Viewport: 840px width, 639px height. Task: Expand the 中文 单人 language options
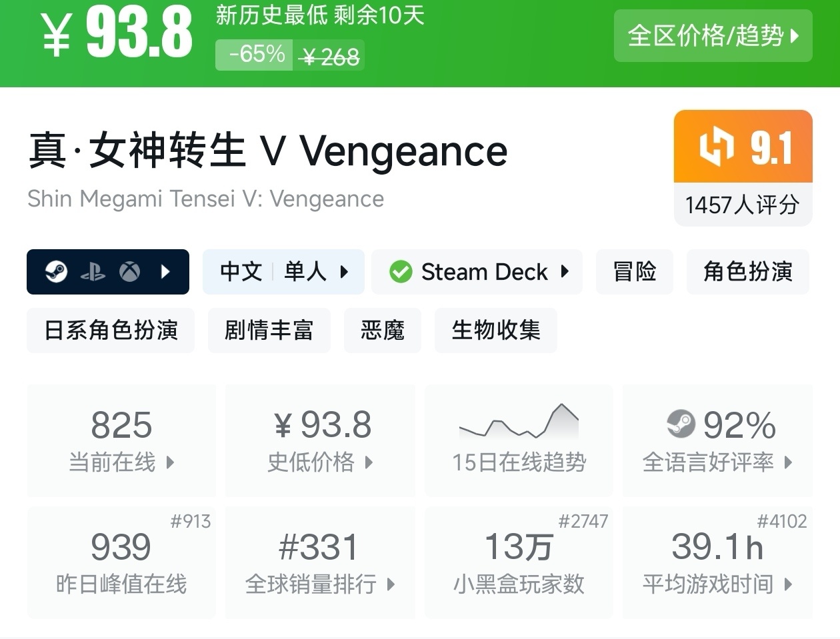[283, 272]
